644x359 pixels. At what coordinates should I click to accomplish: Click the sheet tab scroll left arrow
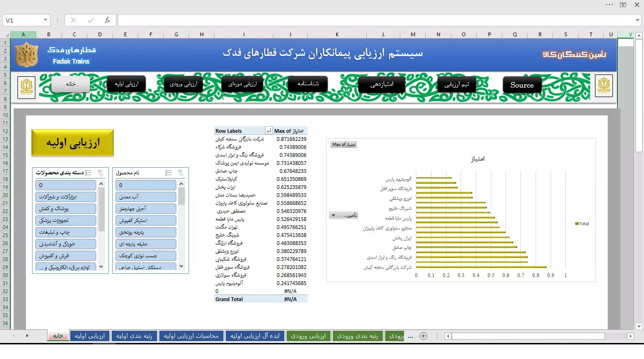13,336
